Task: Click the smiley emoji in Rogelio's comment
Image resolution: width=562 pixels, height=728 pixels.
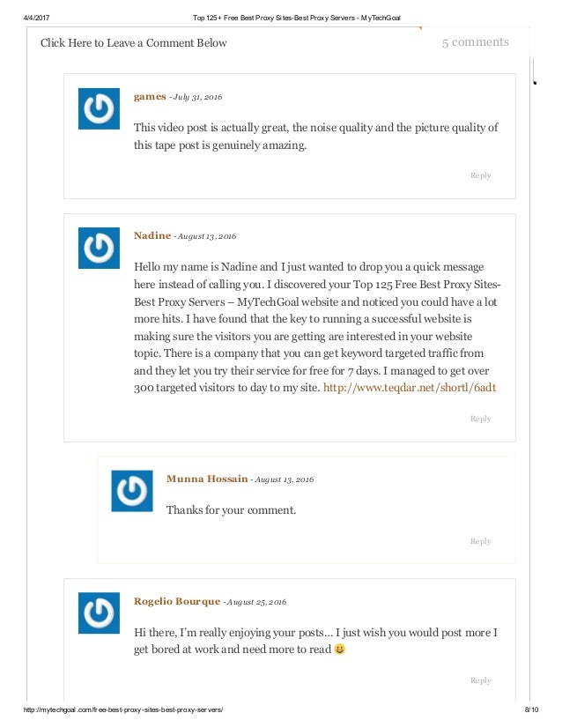Action: (340, 649)
